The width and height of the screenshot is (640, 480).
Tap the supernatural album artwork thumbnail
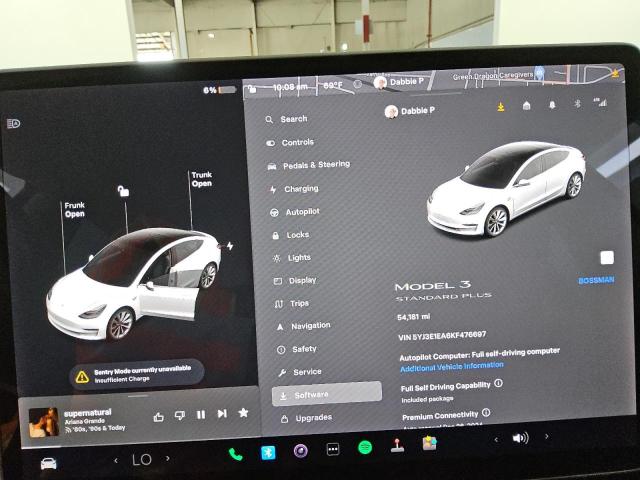click(44, 422)
